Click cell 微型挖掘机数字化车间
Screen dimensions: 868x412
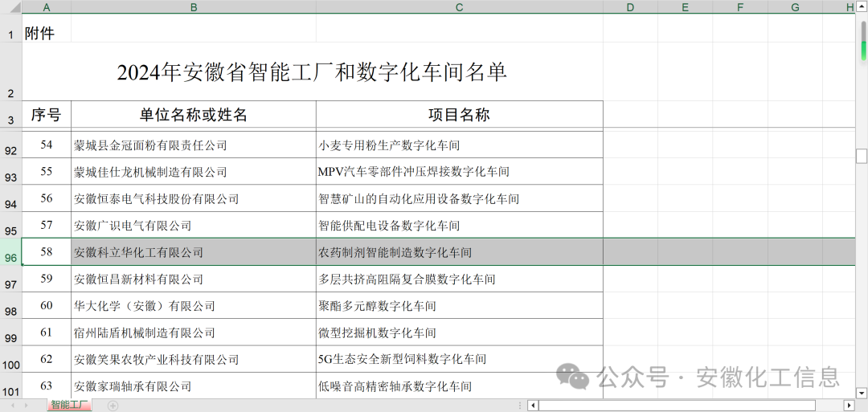click(x=460, y=332)
